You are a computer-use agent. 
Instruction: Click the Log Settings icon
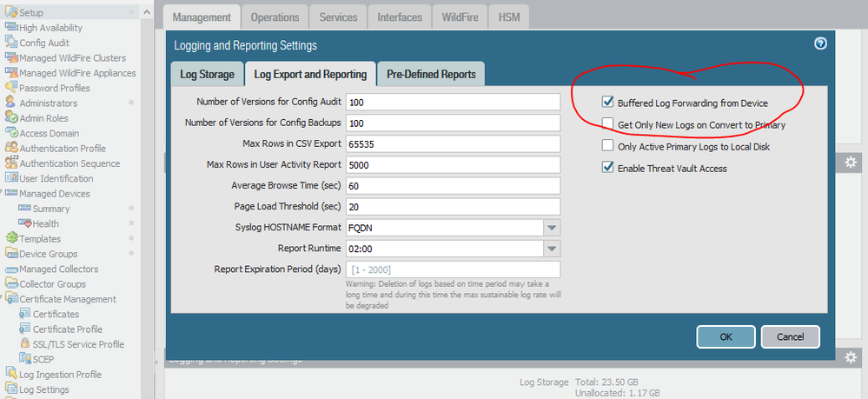pyautogui.click(x=11, y=389)
